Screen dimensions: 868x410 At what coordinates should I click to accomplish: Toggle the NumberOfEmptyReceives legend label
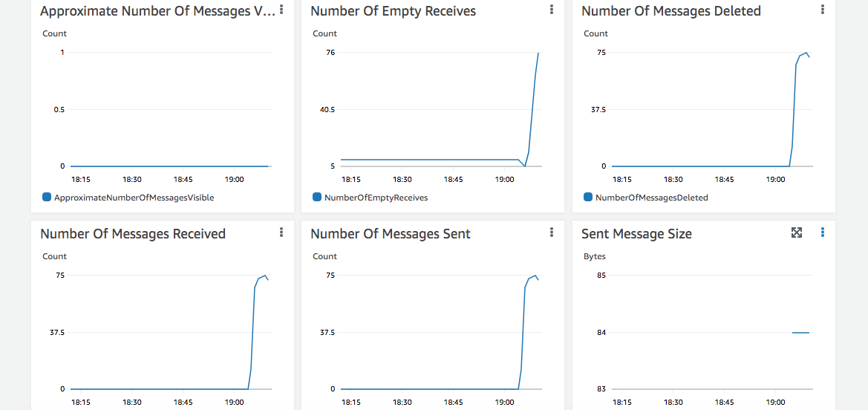tap(376, 198)
